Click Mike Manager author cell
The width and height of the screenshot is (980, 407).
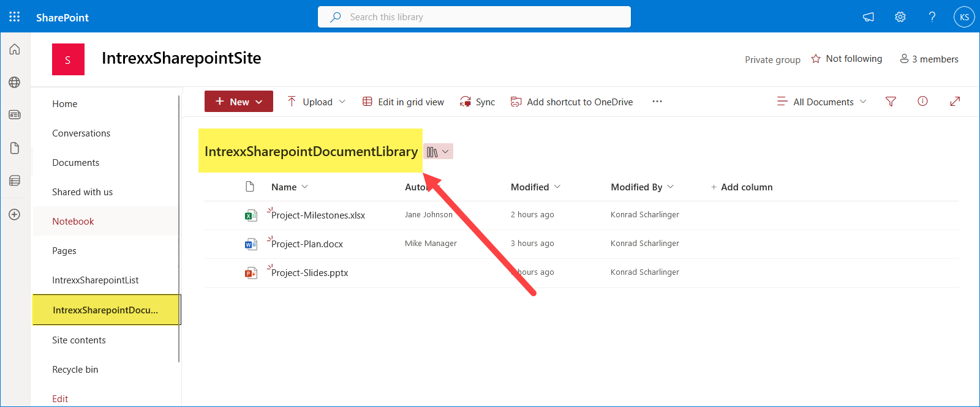click(x=431, y=244)
